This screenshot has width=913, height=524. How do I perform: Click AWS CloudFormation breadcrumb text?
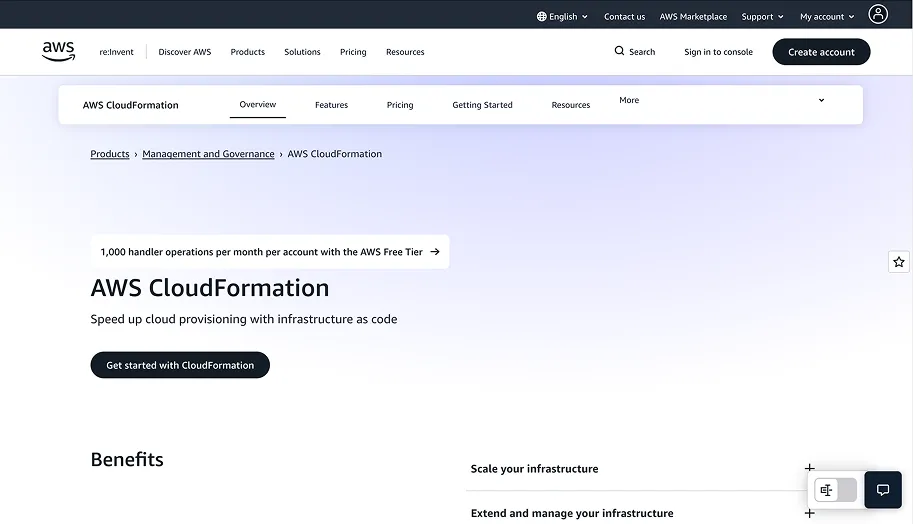coord(334,154)
